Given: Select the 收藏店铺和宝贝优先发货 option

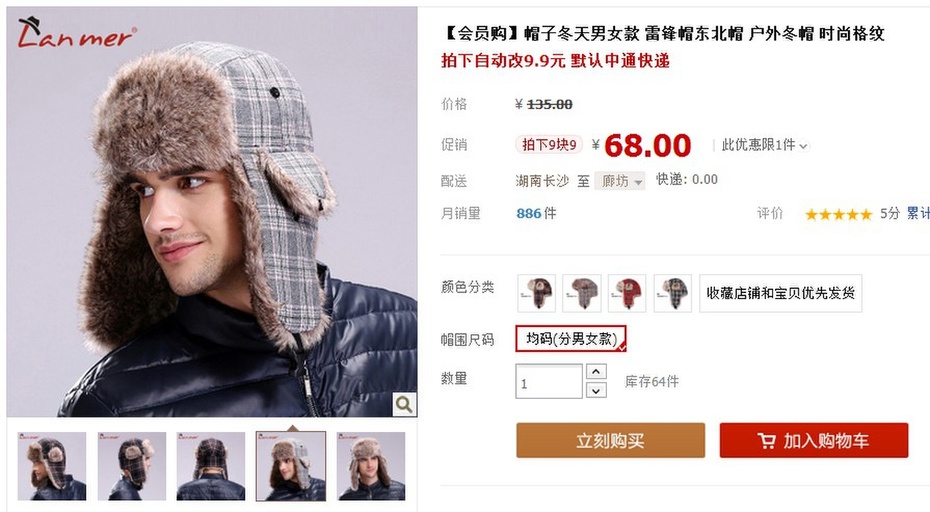Looking at the screenshot, I should (x=781, y=293).
